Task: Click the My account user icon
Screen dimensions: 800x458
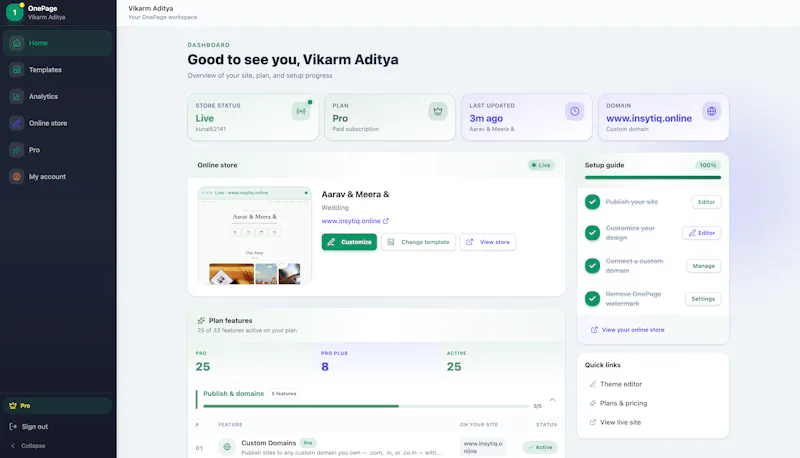Action: (x=16, y=176)
